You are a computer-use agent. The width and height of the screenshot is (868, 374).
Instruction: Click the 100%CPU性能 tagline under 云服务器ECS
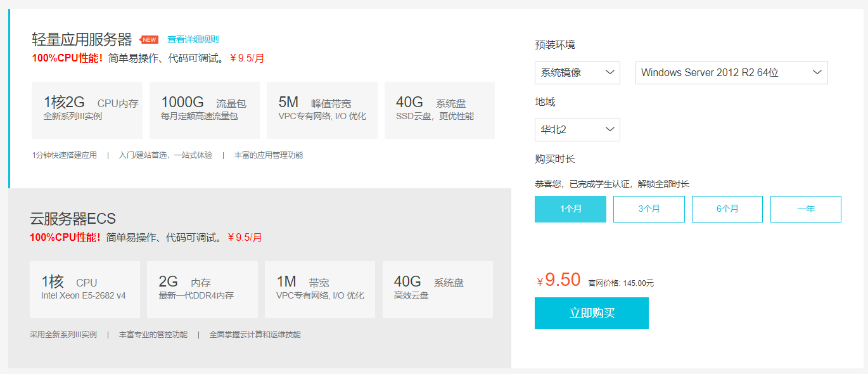coord(65,238)
